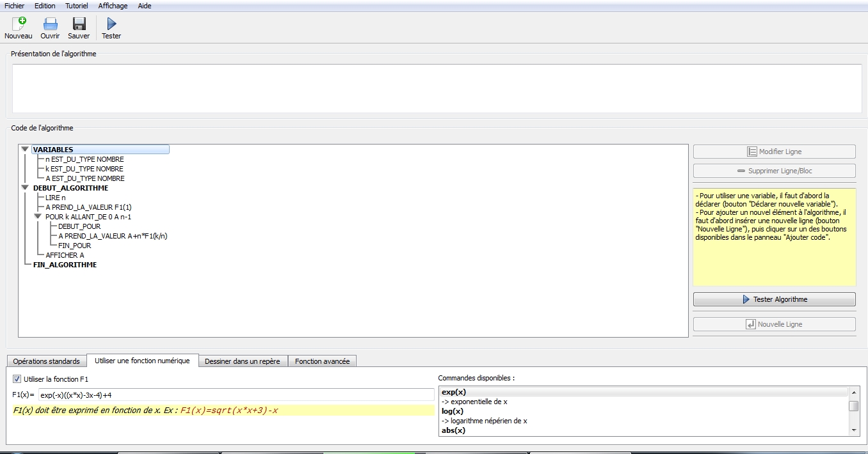The image size is (868, 454).
Task: Collapse the DEBUT_ALGORITHME tree node
Action: 25,188
